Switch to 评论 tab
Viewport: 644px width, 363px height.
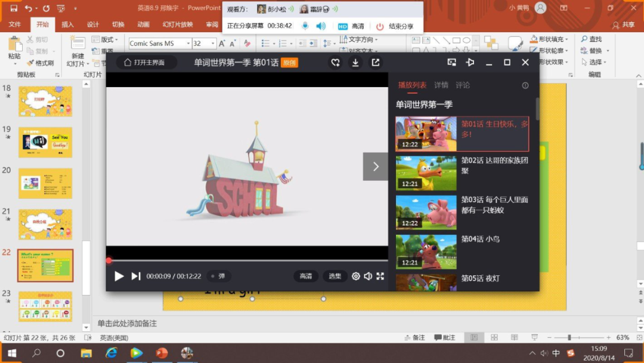(463, 85)
